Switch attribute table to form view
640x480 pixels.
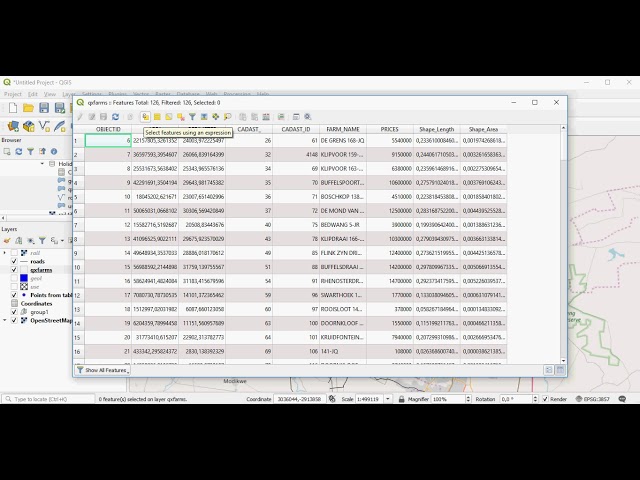[549, 370]
